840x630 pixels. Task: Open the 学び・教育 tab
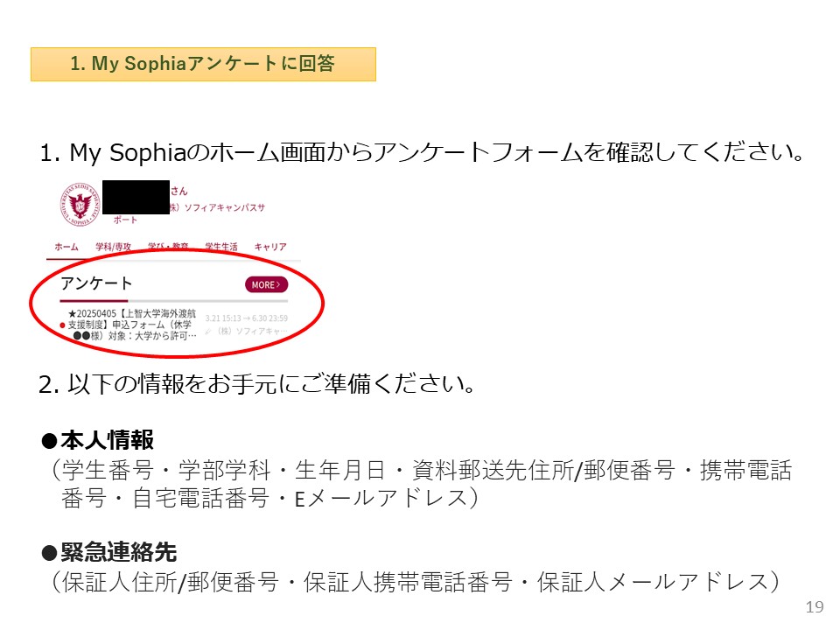pos(168,248)
